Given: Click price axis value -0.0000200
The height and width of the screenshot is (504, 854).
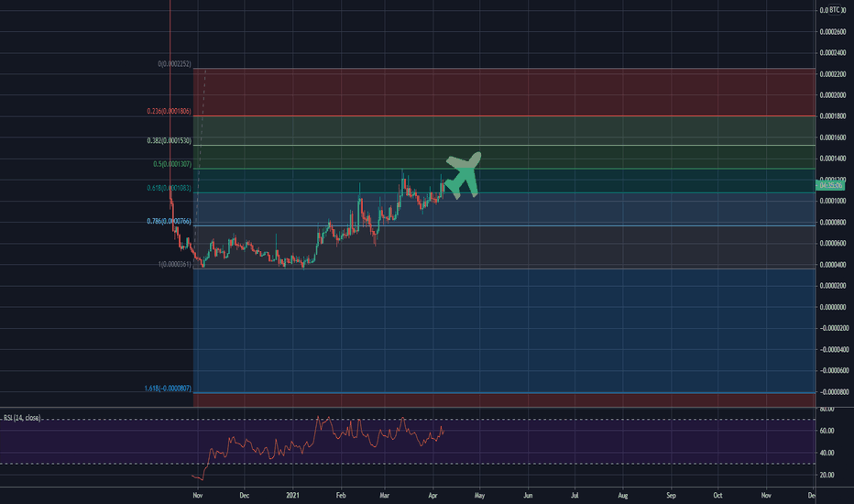Looking at the screenshot, I should click(834, 328).
